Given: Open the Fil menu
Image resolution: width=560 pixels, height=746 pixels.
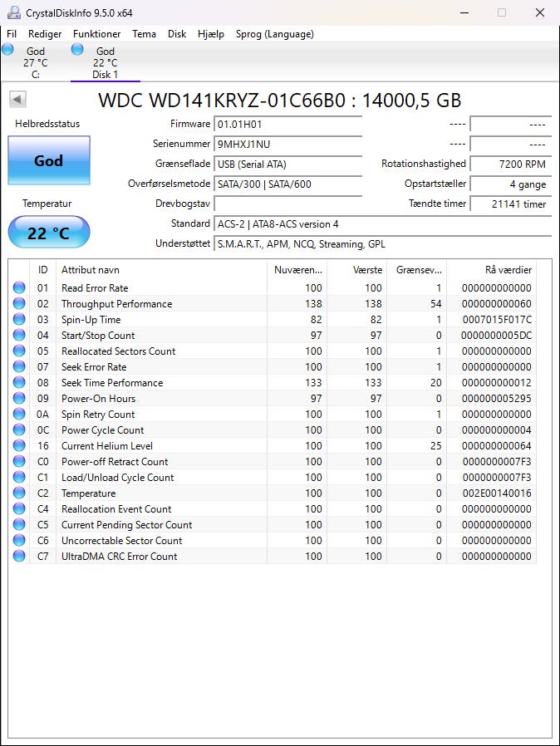Looking at the screenshot, I should [12, 34].
